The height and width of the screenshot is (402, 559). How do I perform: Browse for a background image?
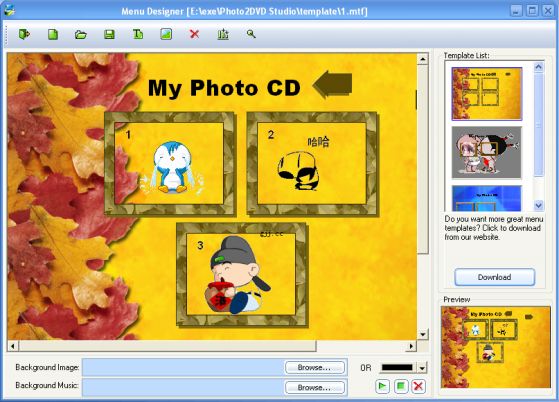pyautogui.click(x=315, y=367)
